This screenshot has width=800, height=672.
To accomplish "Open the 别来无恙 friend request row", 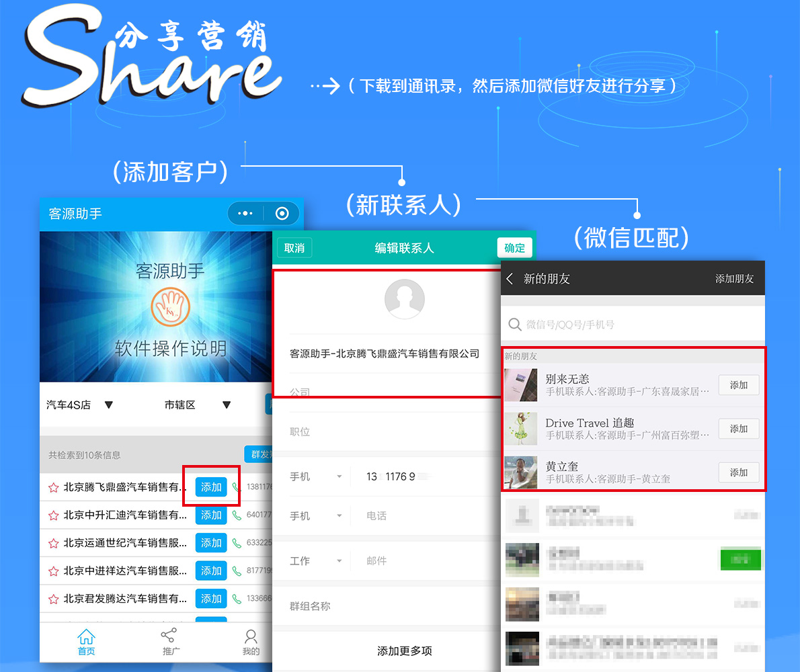I will (633, 385).
